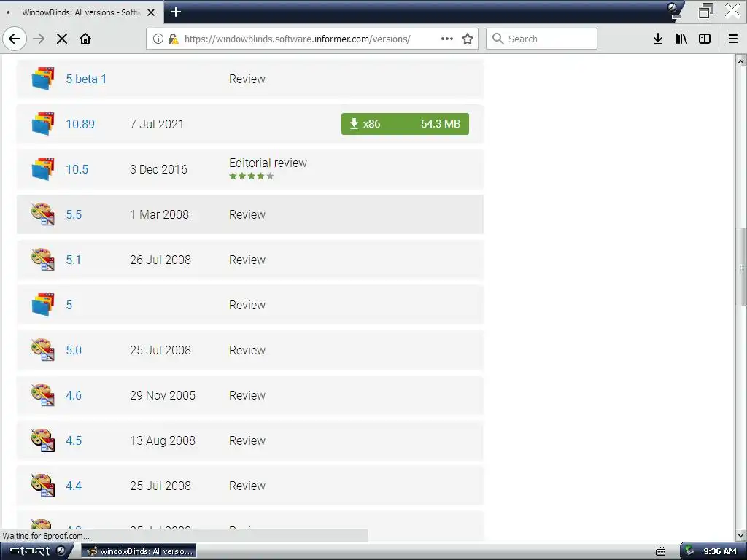Click the network tray icon
The height and width of the screenshot is (560, 747).
(x=689, y=551)
